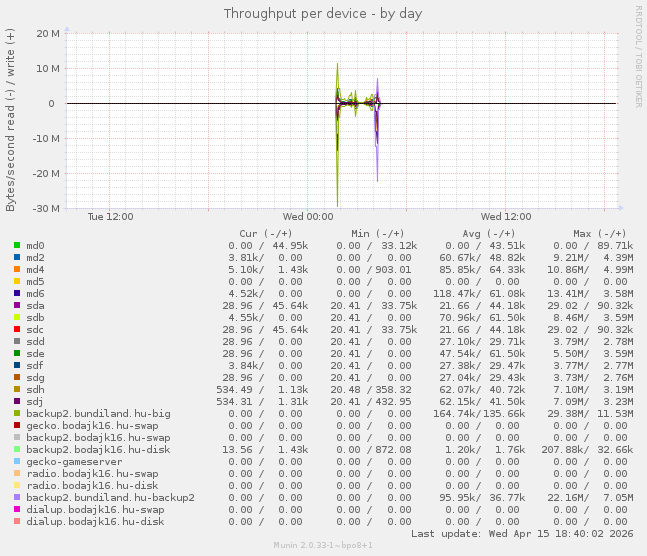Image resolution: width=647 pixels, height=556 pixels.
Task: Click the md0 green legend swatch
Action: pos(17,245)
